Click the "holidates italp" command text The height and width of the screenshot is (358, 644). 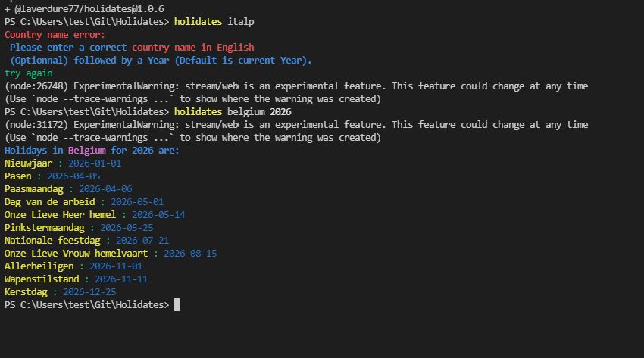[x=214, y=22]
